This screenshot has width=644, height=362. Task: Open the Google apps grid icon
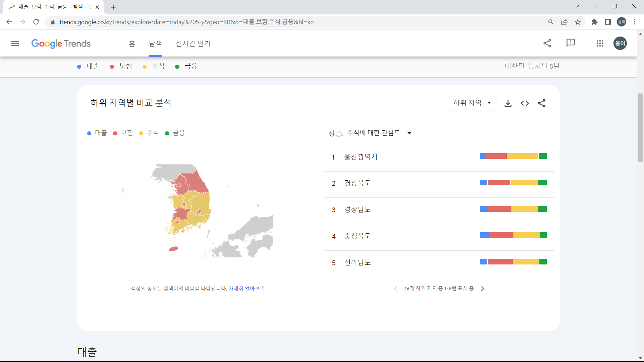tap(600, 43)
